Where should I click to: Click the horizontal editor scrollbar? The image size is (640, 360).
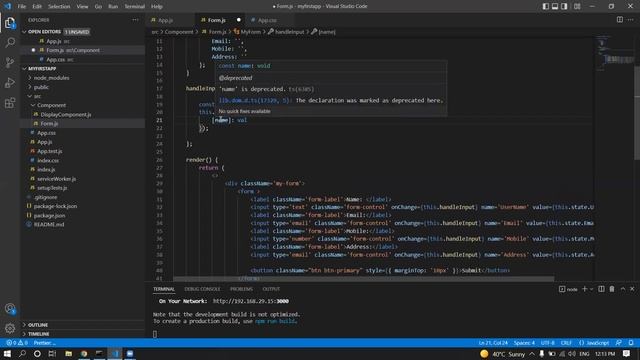click(364, 279)
